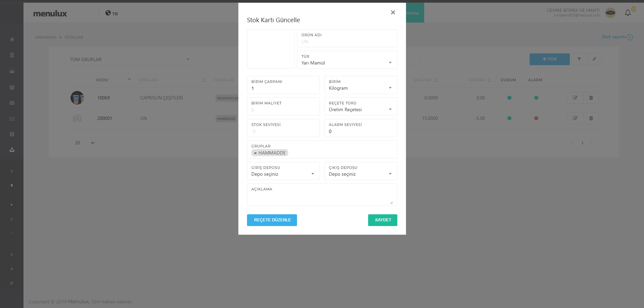Click the BİRİM MALİYET field
Viewport: 644px width, 308px height.
[283, 106]
